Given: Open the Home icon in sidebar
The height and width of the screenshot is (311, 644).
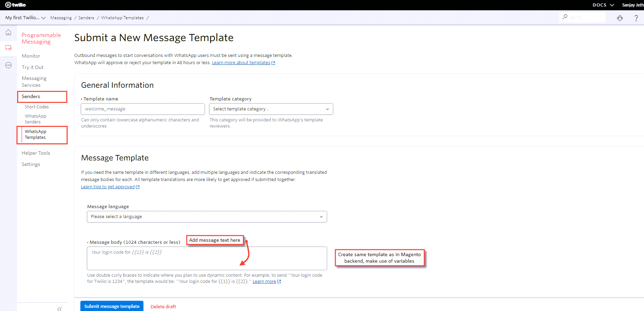Looking at the screenshot, I should pos(8,33).
